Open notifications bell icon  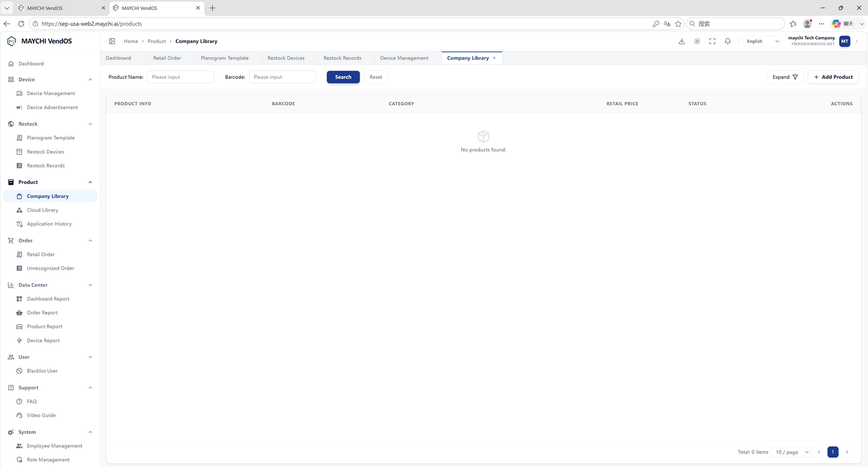click(x=728, y=41)
